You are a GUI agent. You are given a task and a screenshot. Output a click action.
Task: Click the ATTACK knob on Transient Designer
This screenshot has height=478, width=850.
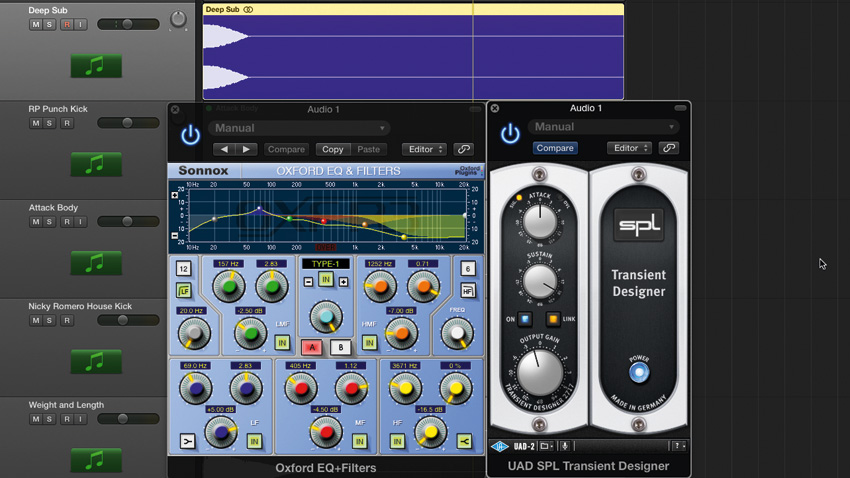[539, 221]
